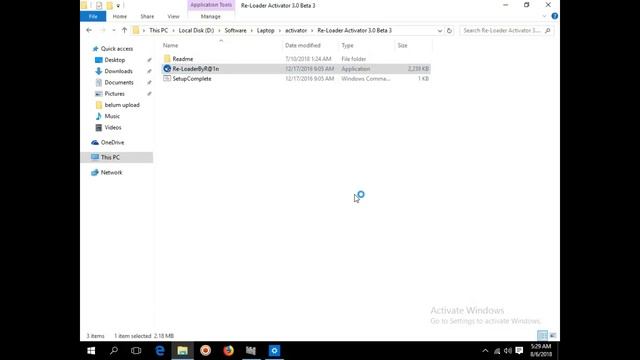Open Pictures in the navigation pane

coord(114,94)
